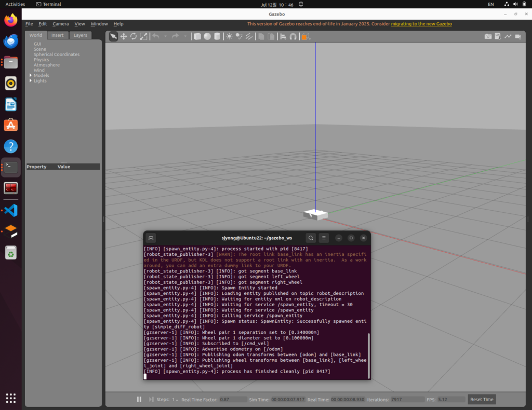This screenshot has width=532, height=410.
Task: Click Activities in the top bar
Action: 15,4
